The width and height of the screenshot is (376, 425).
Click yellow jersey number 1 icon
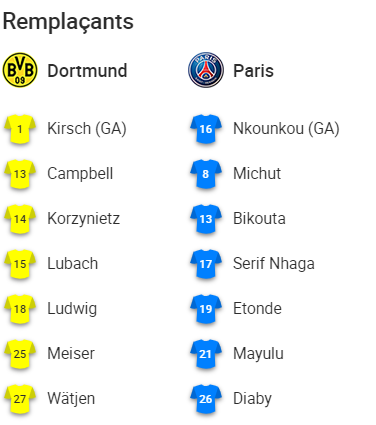20,129
